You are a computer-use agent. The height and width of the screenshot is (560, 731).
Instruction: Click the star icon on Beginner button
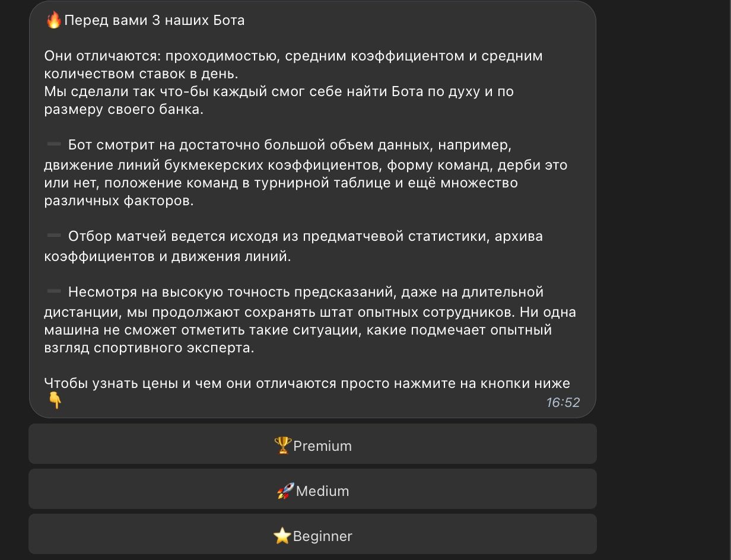[x=282, y=536]
